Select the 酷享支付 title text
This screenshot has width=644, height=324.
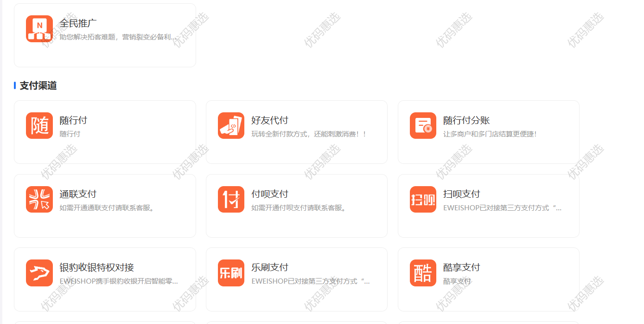(x=461, y=267)
